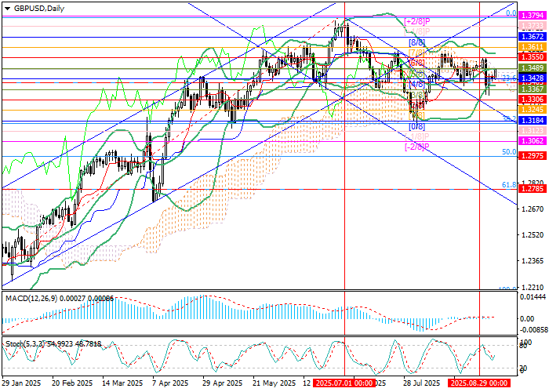The width and height of the screenshot is (549, 392).
Task: Select the 1.3306 red price label
Action: [533, 100]
